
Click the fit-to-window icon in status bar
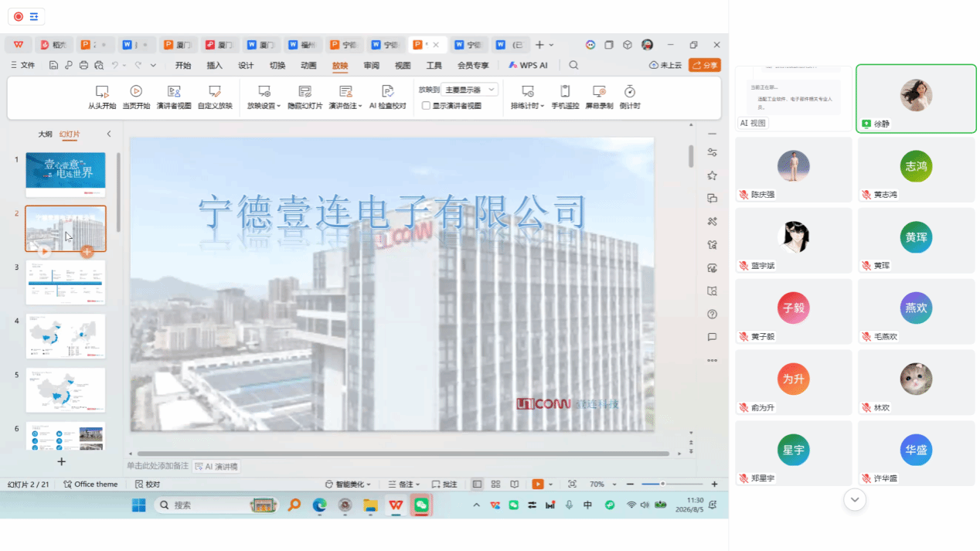(x=572, y=485)
